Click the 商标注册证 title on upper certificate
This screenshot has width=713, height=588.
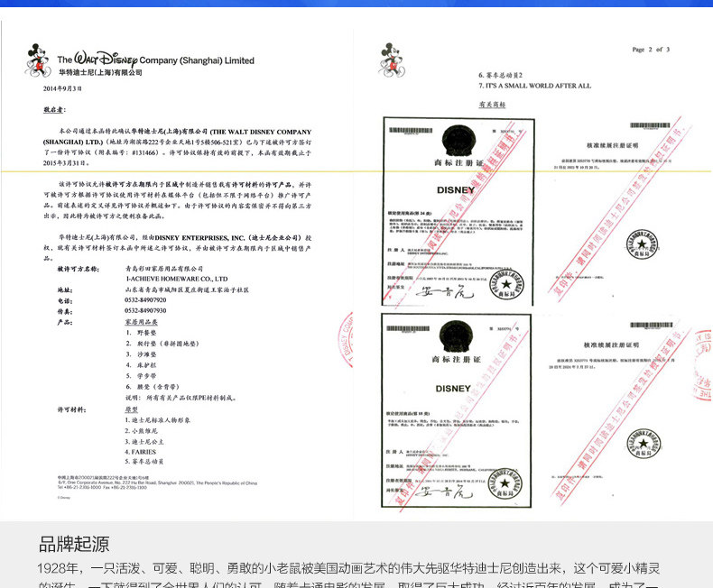458,162
